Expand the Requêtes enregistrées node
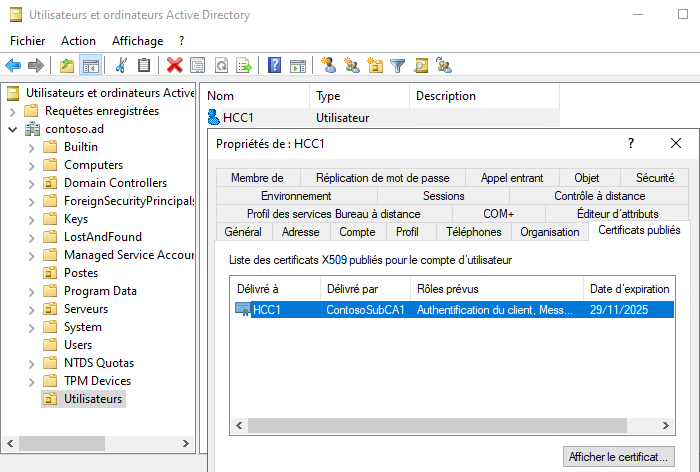Image resolution: width=700 pixels, height=472 pixels. coord(12,111)
